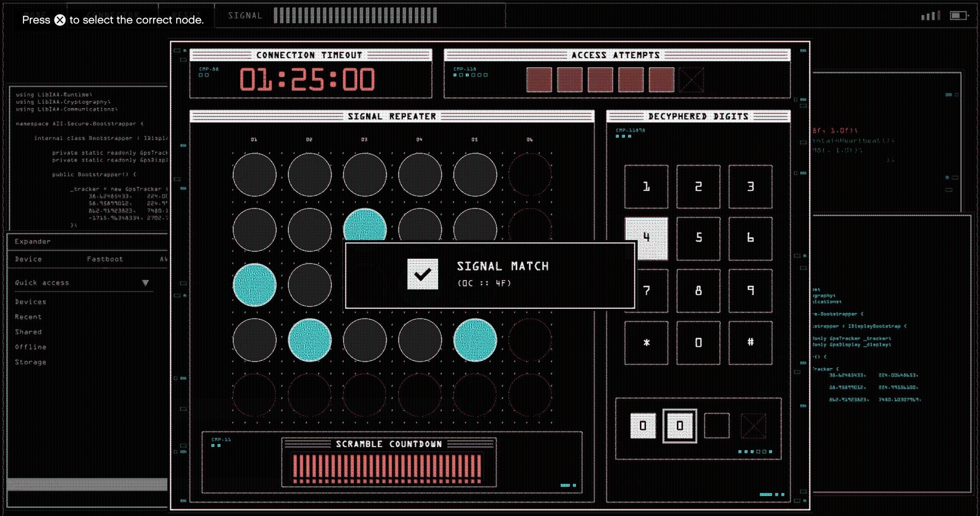Click the first filled Access Attempts square
The height and width of the screenshot is (516, 980).
pyautogui.click(x=539, y=80)
